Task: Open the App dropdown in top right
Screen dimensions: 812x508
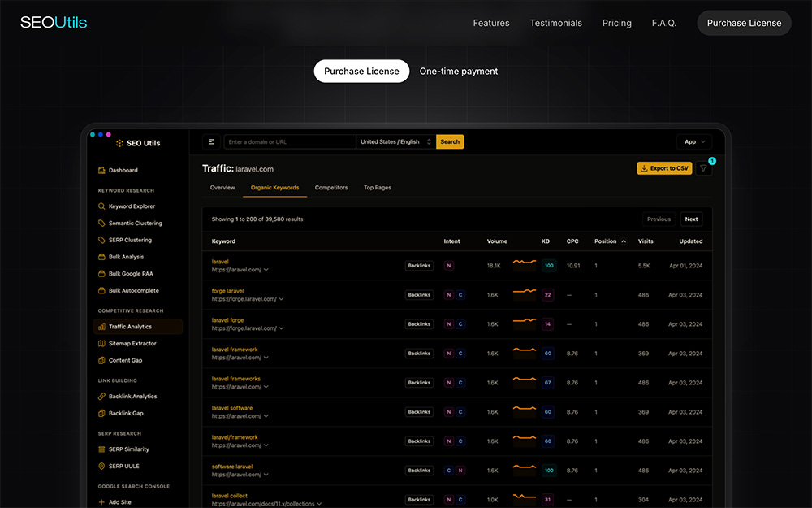Action: (x=694, y=141)
